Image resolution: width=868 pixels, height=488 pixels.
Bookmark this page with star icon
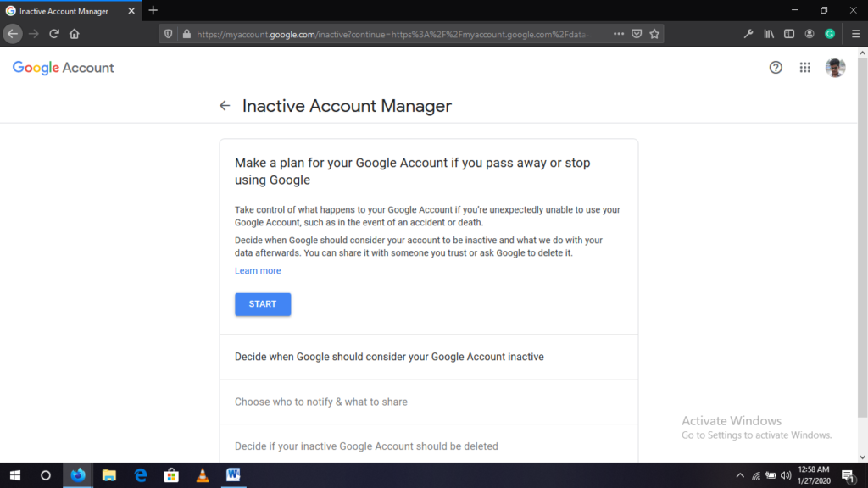click(x=654, y=34)
